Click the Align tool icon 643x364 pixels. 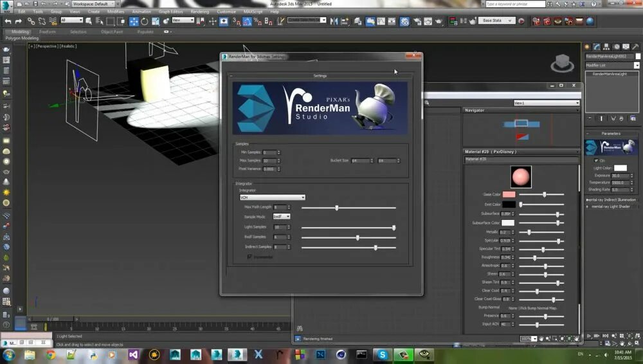(345, 21)
